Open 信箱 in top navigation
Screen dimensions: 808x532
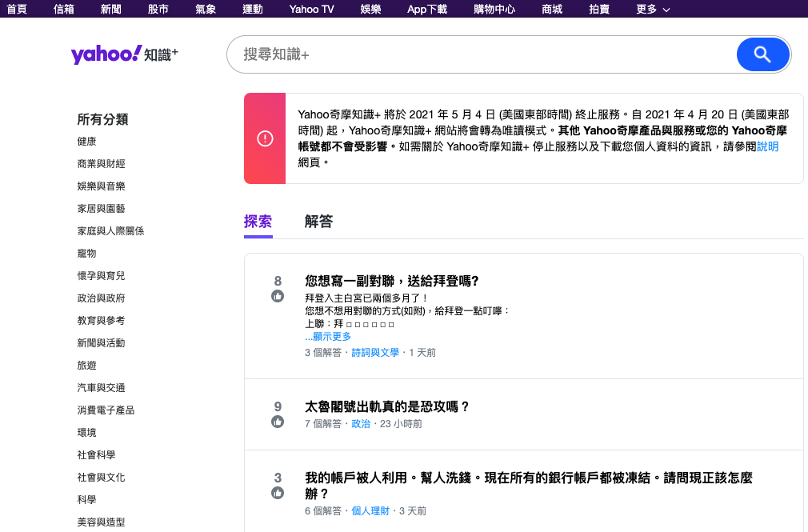click(x=64, y=10)
